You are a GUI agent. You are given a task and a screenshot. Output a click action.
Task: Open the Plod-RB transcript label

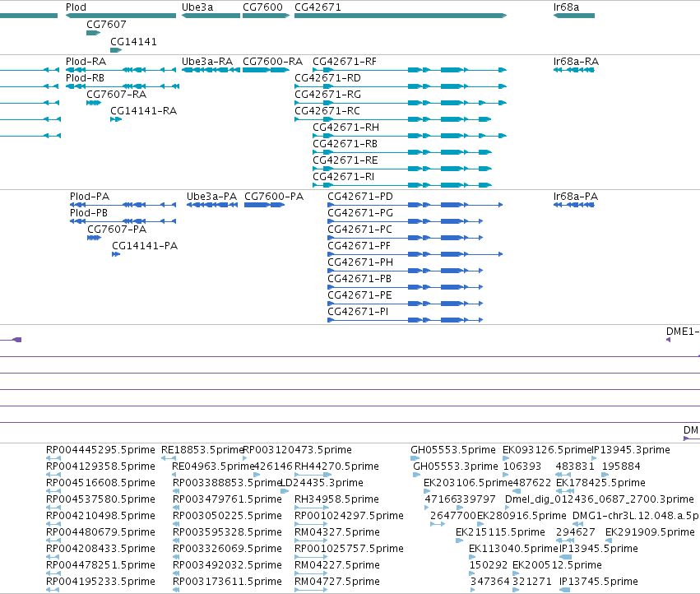click(85, 77)
